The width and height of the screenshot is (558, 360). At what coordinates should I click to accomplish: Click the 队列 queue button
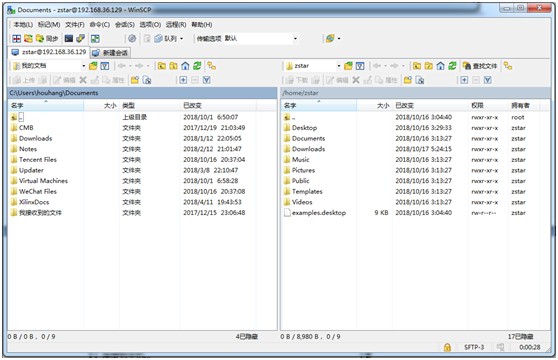[x=166, y=38]
